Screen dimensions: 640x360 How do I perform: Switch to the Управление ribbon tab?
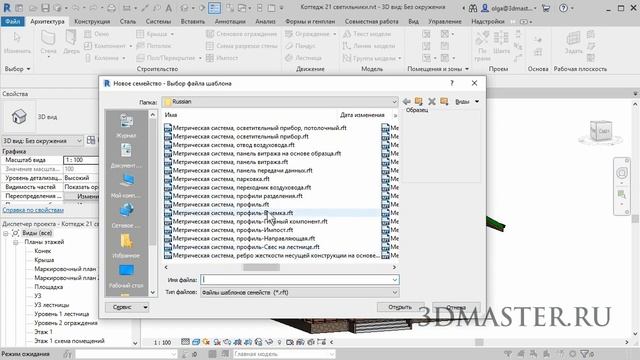pyautogui.click(x=445, y=21)
